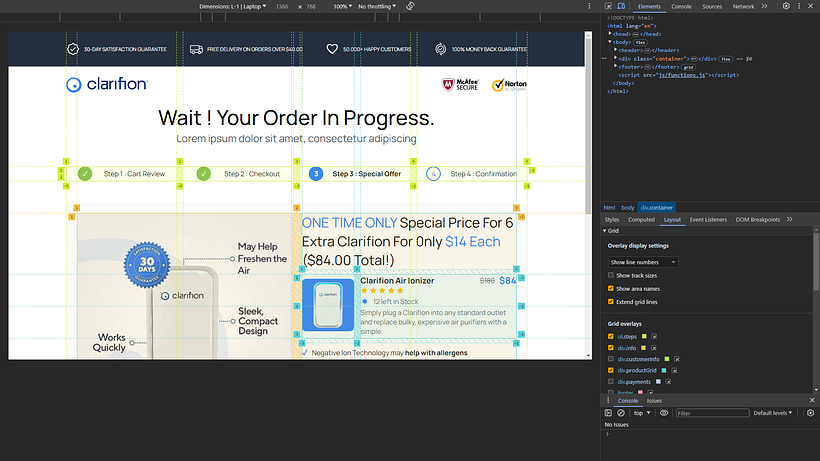Select body in breadcrumb trail
Viewport: 820px width, 461px height.
click(x=628, y=208)
